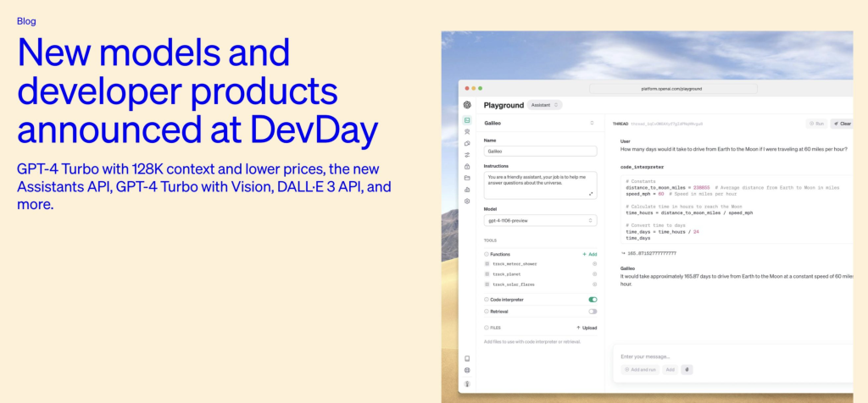Click the line time_days = time_hours / 24
Viewport: 868px width, 403px height.
pyautogui.click(x=662, y=232)
